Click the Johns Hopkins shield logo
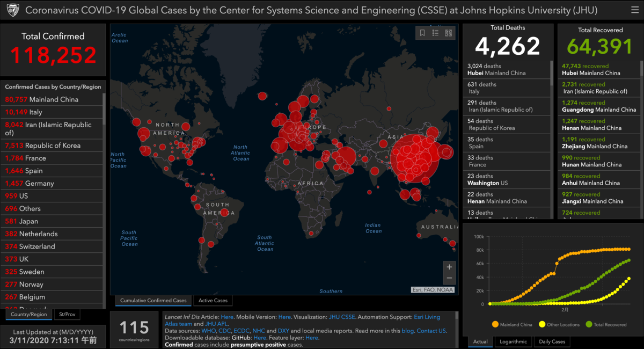Screen dimensions: 644x349 coord(13,10)
